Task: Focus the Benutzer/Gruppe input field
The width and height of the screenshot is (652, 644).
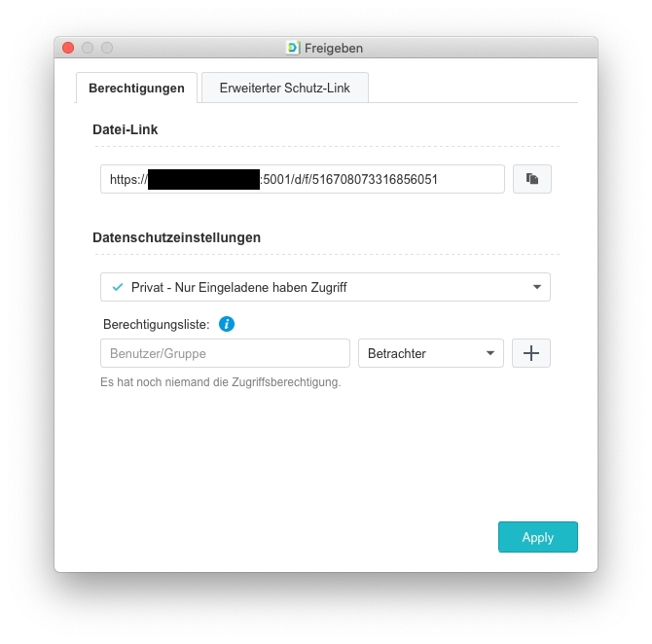Action: tap(225, 353)
